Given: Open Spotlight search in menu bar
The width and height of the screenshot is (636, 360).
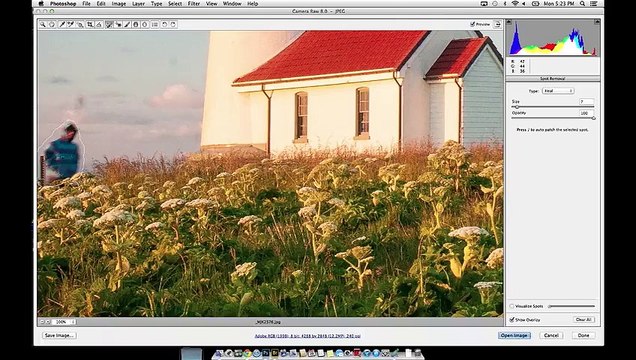Looking at the screenshot, I should click(x=582, y=4).
